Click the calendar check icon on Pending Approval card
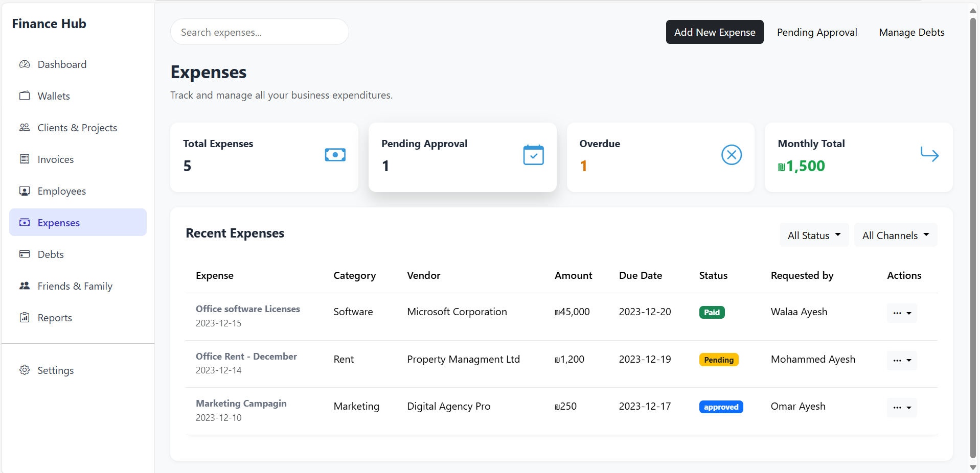Viewport: 980px width, 473px height. 534,155
